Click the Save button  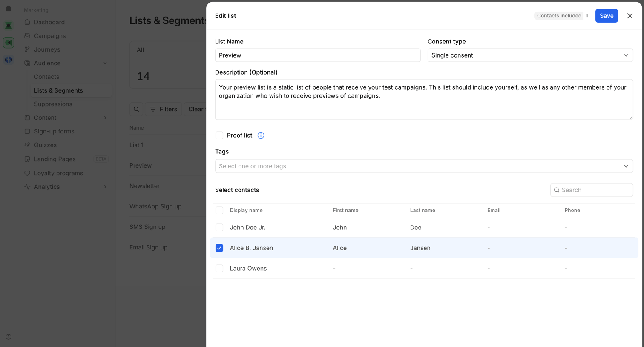point(607,16)
